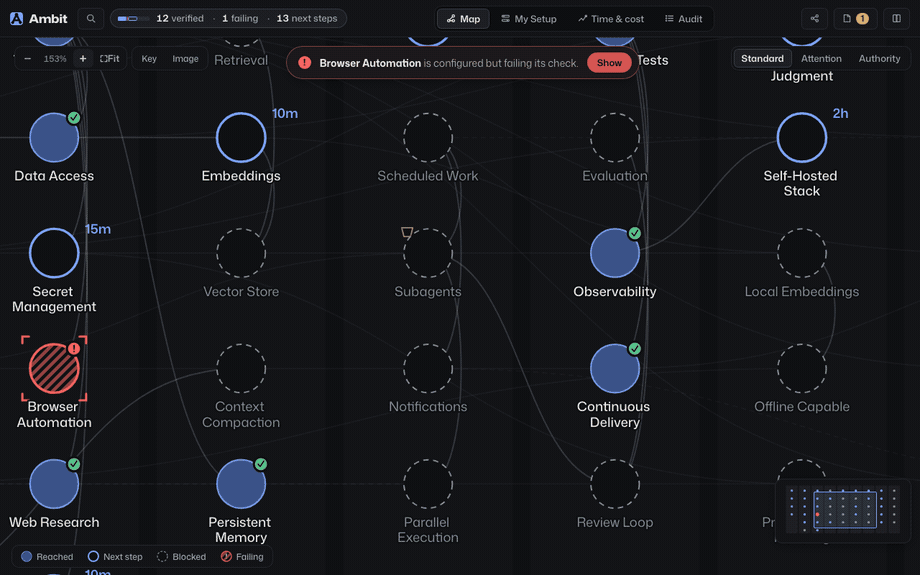Click the 10m estimate next to Embeddings
This screenshot has width=920, height=575.
(285, 114)
